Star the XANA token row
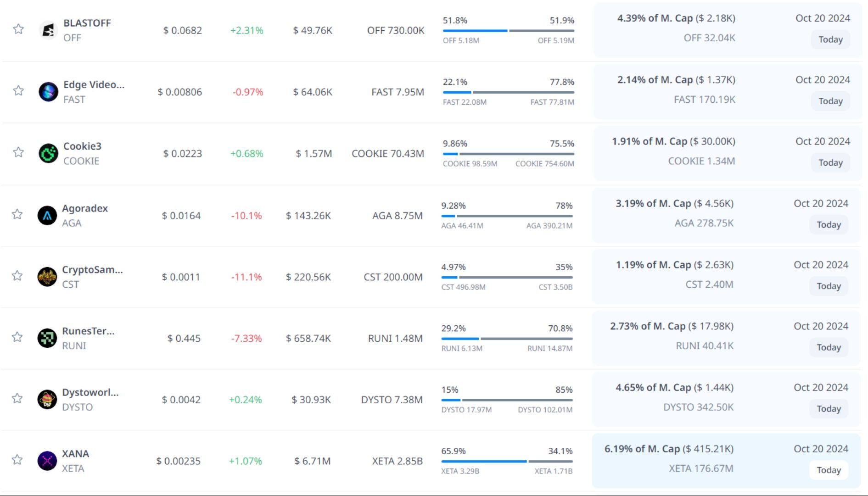The height and width of the screenshot is (496, 868). pyautogui.click(x=17, y=460)
